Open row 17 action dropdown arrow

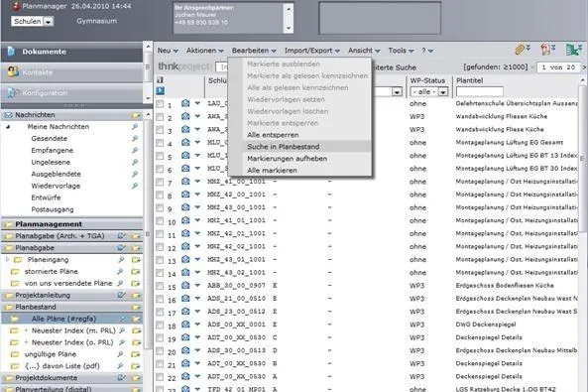pos(197,312)
